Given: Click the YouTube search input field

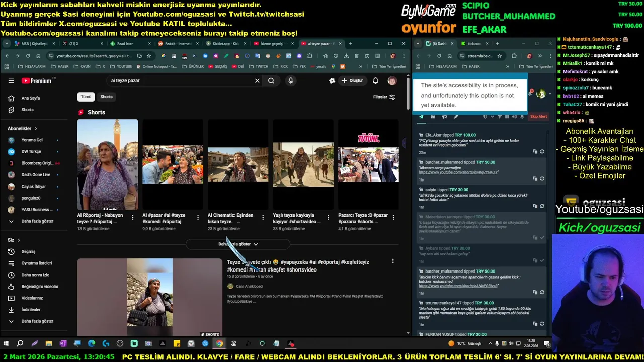Looking at the screenshot, I should [180, 81].
